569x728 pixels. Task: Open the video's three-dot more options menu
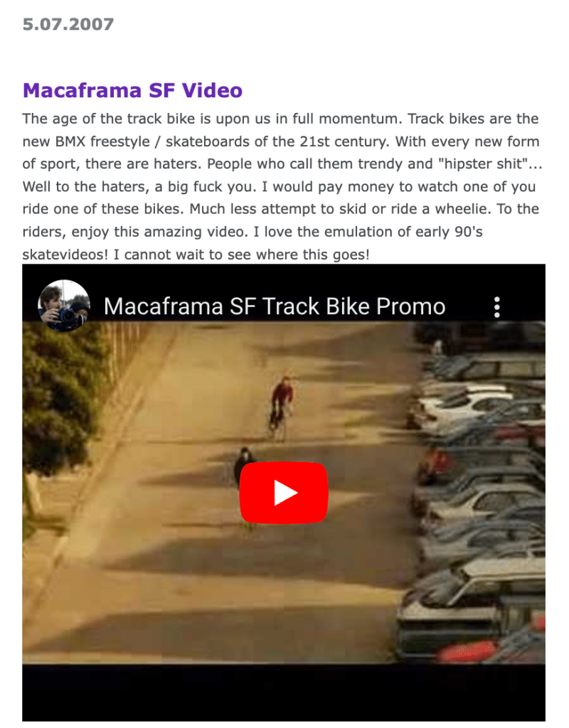[497, 307]
